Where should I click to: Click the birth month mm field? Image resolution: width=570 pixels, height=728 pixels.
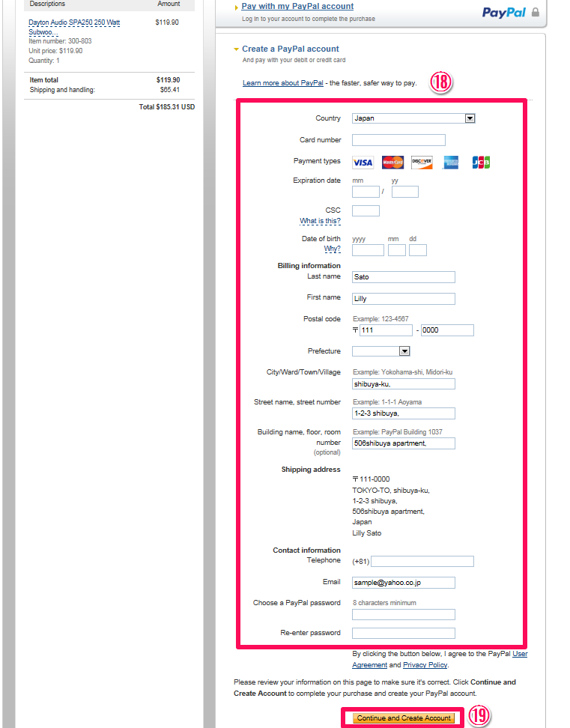coord(397,250)
